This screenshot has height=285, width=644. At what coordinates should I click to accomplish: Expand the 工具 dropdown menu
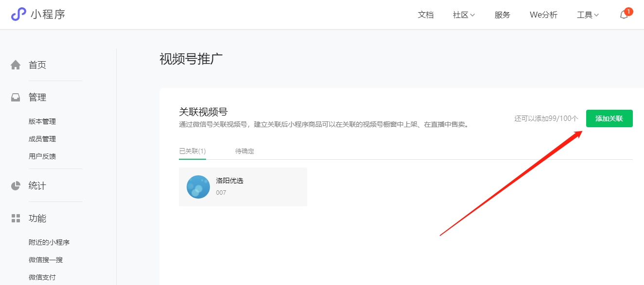(x=588, y=15)
